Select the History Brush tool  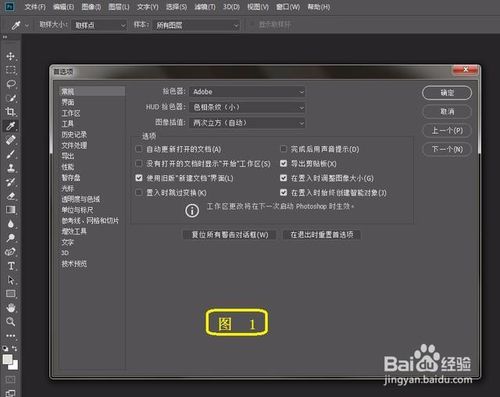point(11,182)
